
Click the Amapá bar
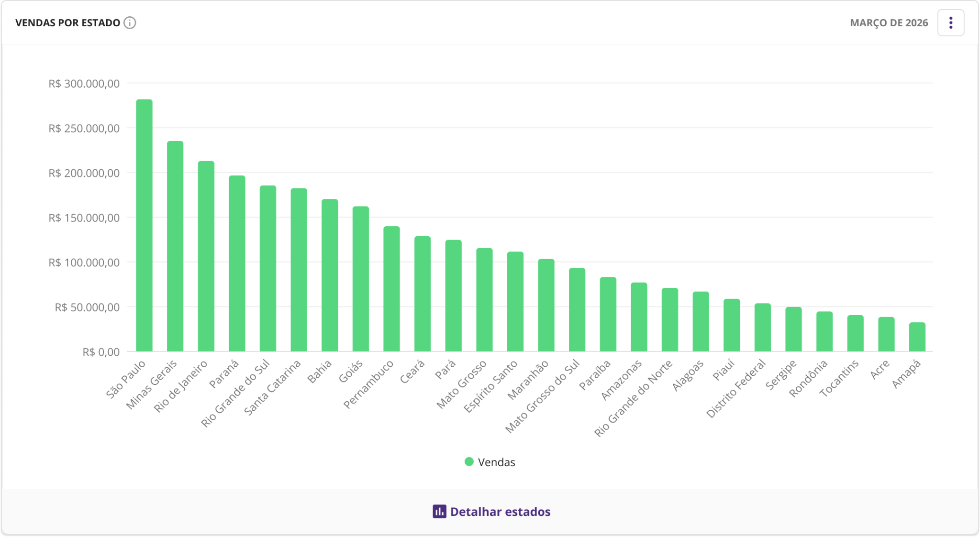(917, 337)
